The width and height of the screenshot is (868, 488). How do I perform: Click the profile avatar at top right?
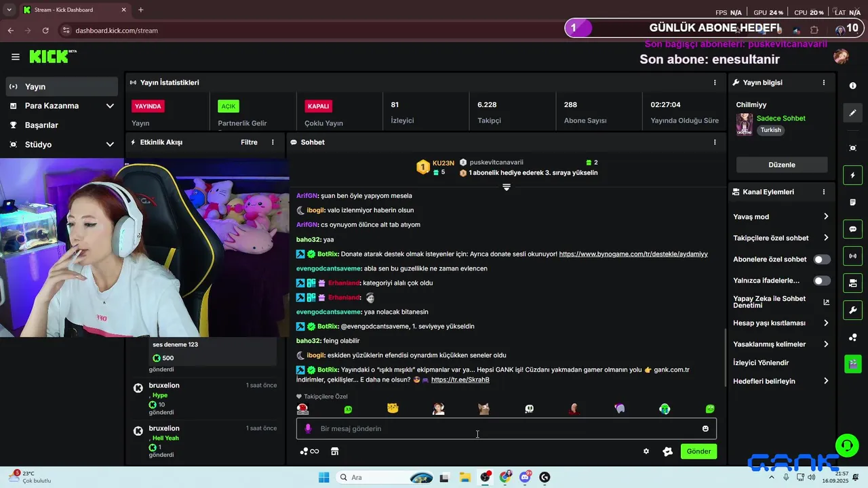point(841,56)
